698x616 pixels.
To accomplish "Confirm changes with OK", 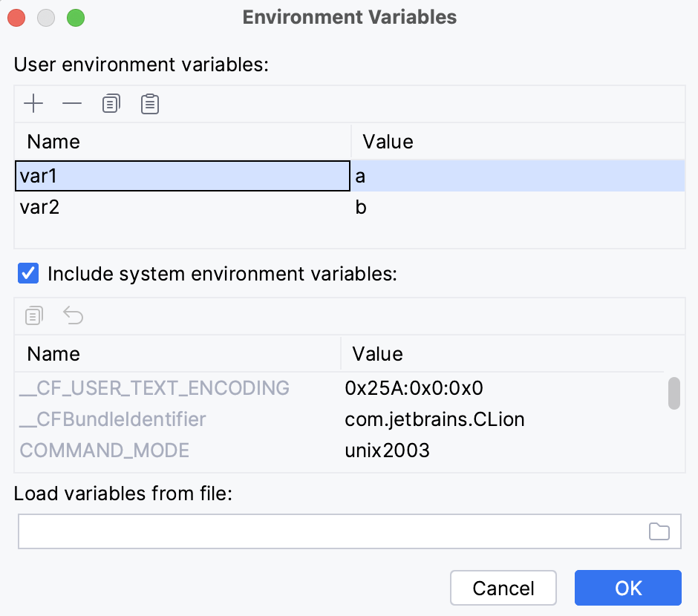I will (x=627, y=588).
